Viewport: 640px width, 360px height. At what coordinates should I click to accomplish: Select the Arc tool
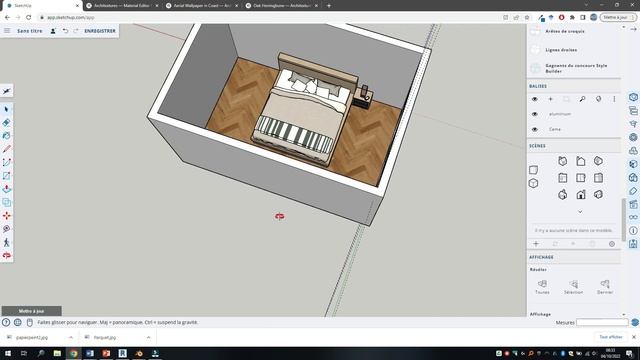coord(6,162)
